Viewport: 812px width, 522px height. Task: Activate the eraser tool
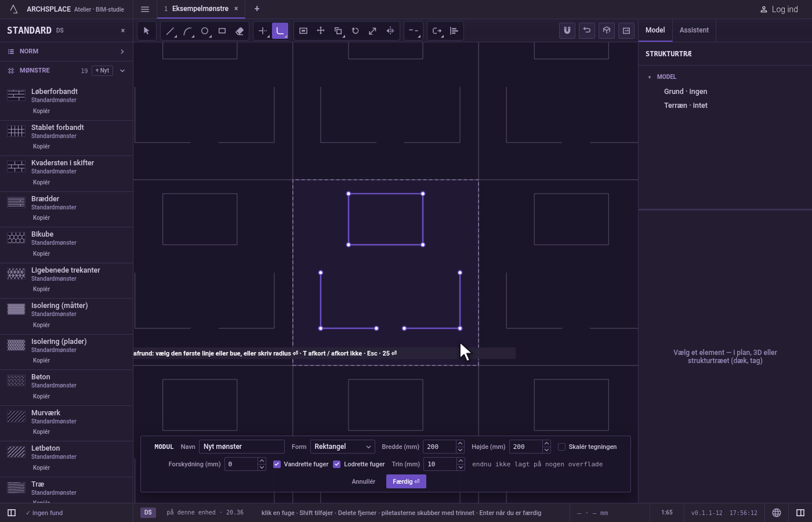pyautogui.click(x=240, y=31)
